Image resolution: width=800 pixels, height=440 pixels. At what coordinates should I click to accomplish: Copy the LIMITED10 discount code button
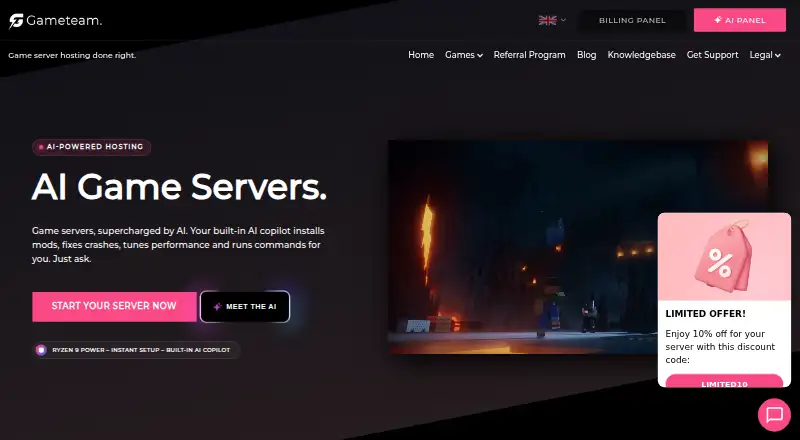point(724,381)
